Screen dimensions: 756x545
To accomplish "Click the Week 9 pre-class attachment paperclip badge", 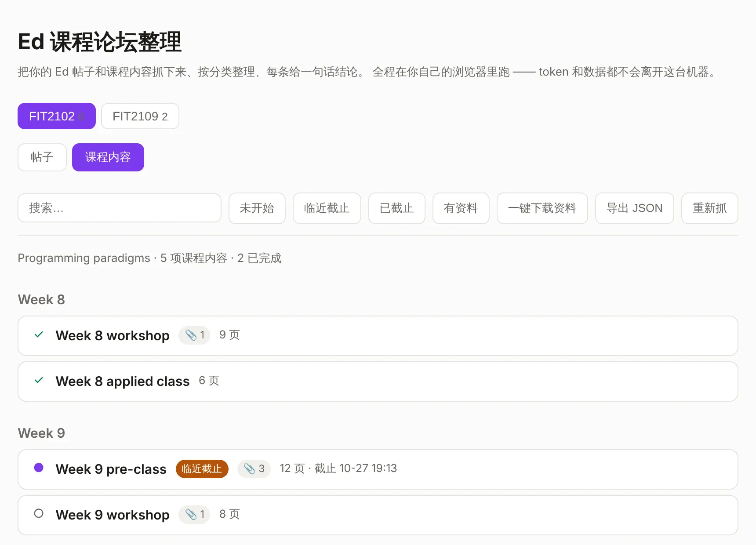I will pos(254,469).
